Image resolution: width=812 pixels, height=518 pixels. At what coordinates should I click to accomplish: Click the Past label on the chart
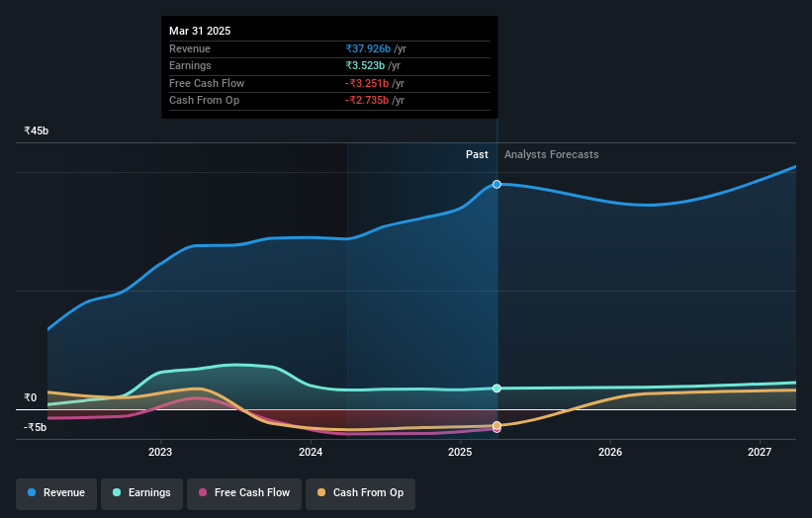point(477,154)
